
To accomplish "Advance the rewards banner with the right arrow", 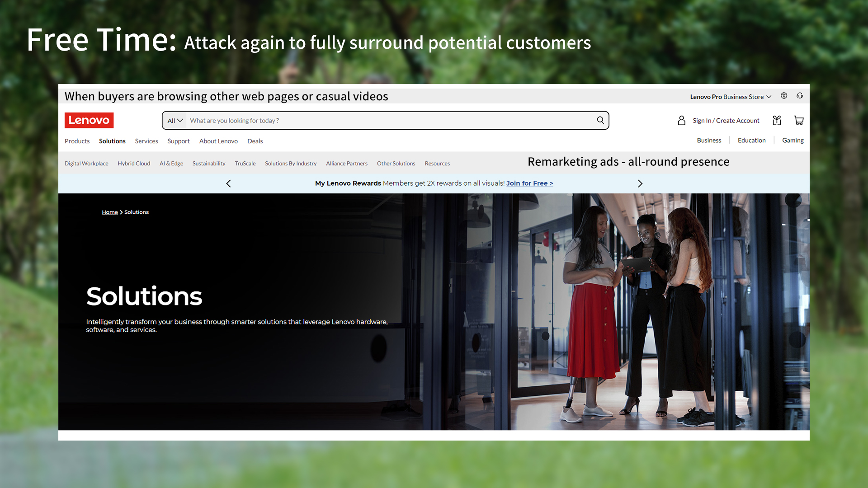I will pos(640,183).
